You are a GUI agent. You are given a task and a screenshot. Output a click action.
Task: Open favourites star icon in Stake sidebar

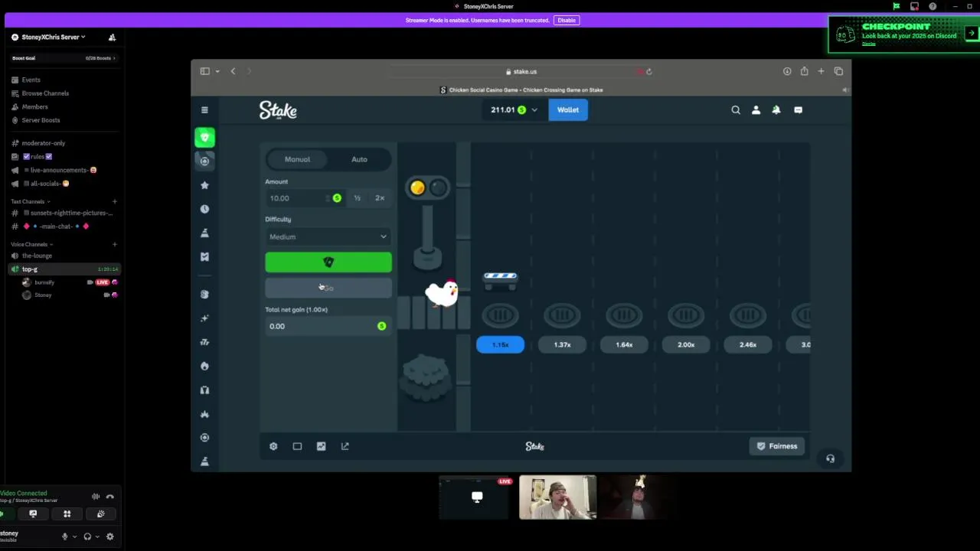coord(204,185)
